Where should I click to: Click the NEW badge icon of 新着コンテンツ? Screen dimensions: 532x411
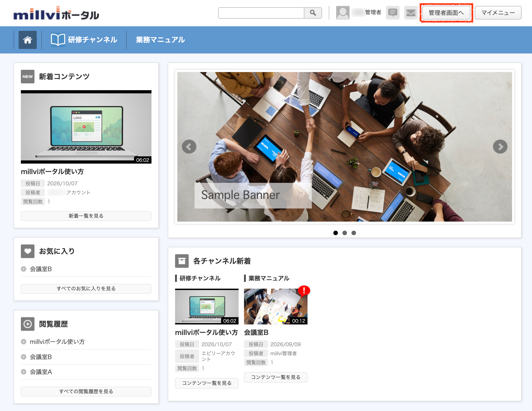point(27,77)
